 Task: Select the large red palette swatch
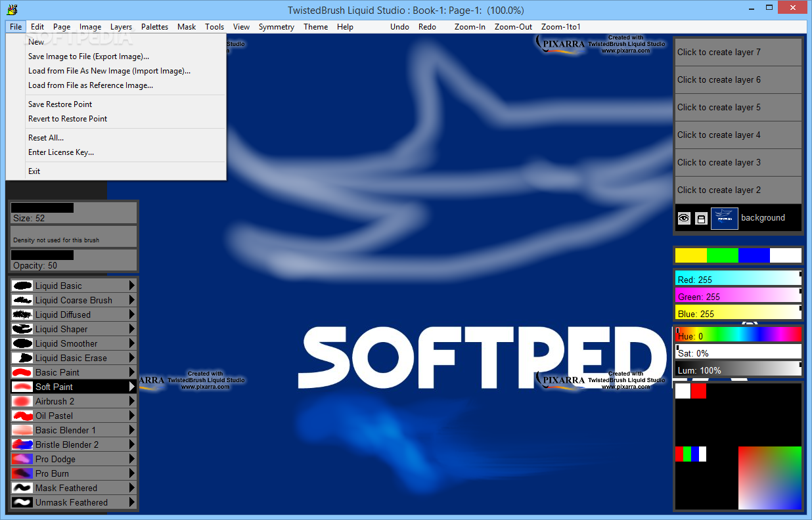pyautogui.click(x=699, y=391)
